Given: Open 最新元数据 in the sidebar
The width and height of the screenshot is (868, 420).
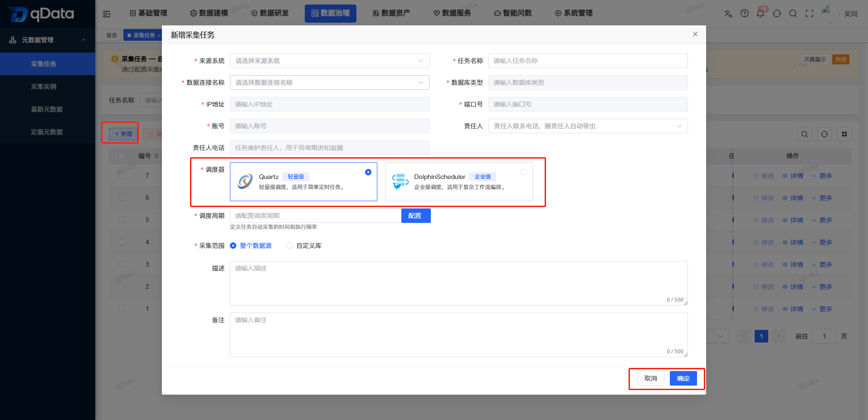Looking at the screenshot, I should (48, 109).
